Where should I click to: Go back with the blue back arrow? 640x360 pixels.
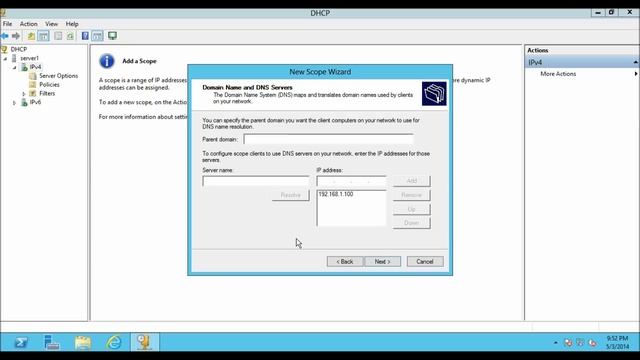(x=5, y=36)
